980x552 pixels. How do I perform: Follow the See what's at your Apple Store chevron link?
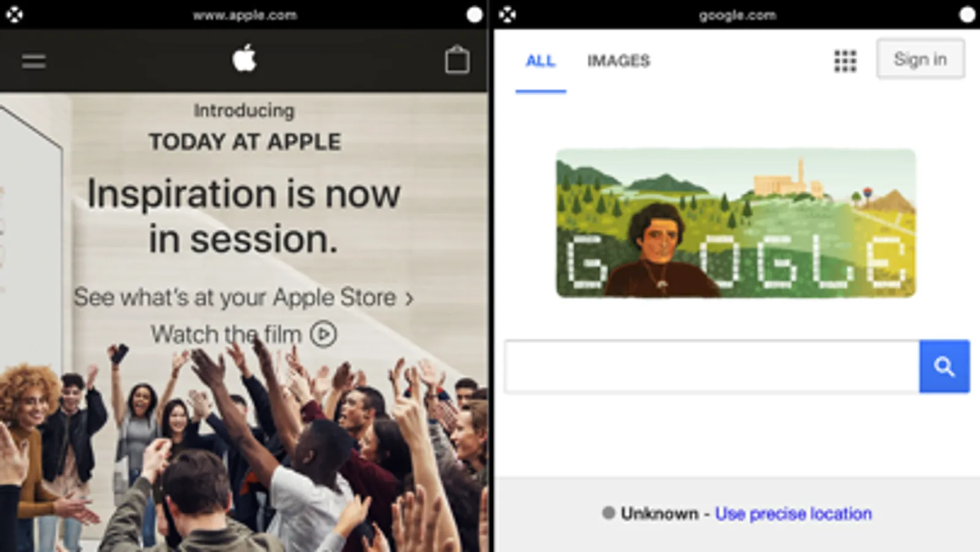pyautogui.click(x=244, y=297)
